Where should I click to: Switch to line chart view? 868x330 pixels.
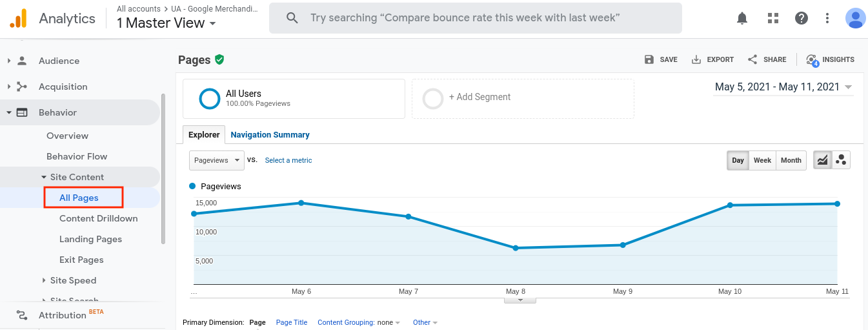[822, 160]
